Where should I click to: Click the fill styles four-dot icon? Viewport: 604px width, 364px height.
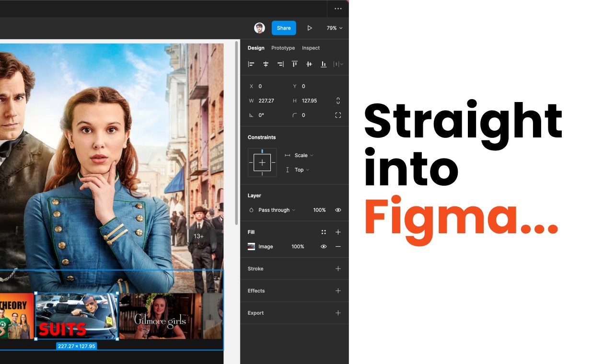tap(324, 232)
